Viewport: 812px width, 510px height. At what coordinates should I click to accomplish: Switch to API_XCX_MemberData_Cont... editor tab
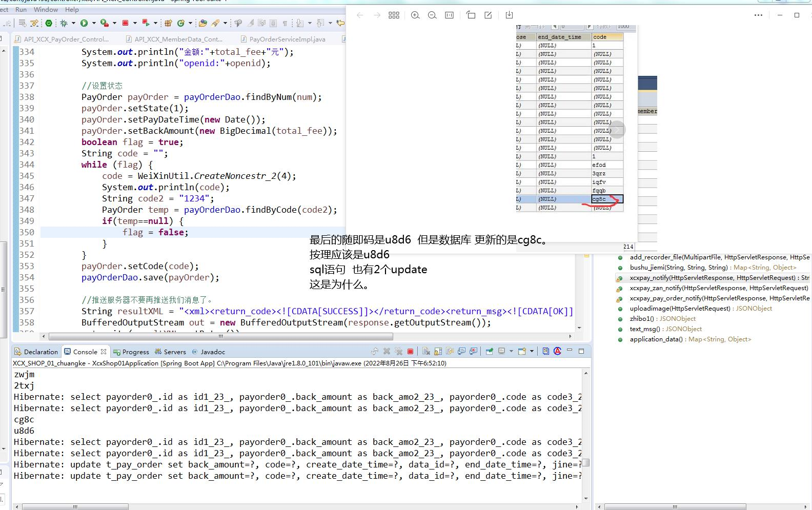tap(174, 39)
